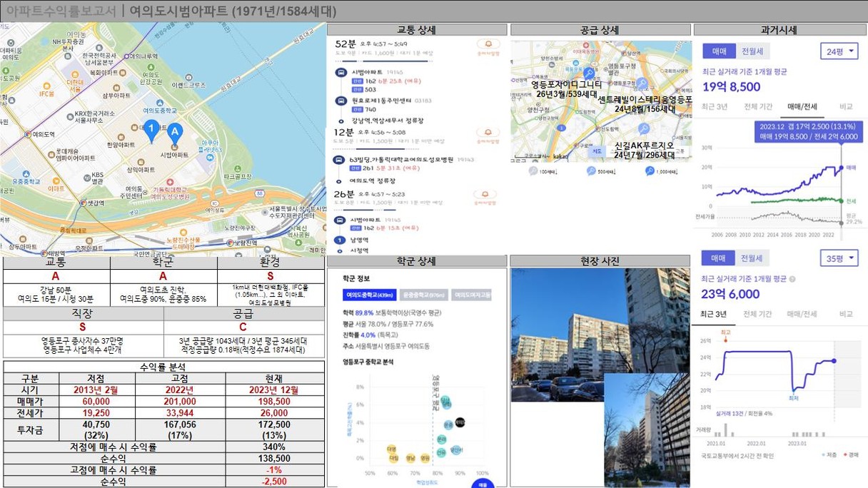Click the 강남역.역삼세무서 정류장 stop
The width and height of the screenshot is (868, 488).
coord(386,121)
